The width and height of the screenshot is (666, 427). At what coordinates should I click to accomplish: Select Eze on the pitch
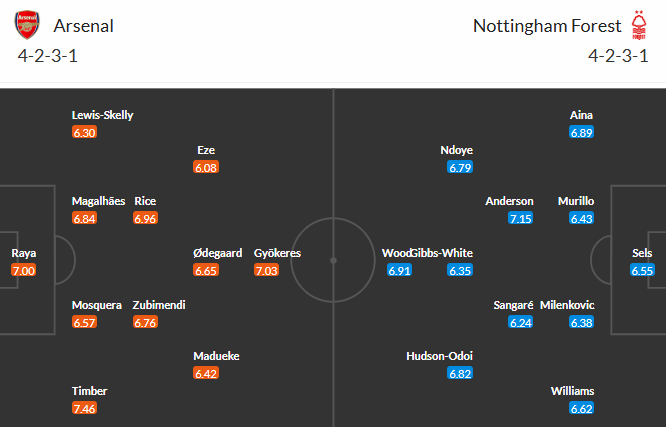point(207,149)
